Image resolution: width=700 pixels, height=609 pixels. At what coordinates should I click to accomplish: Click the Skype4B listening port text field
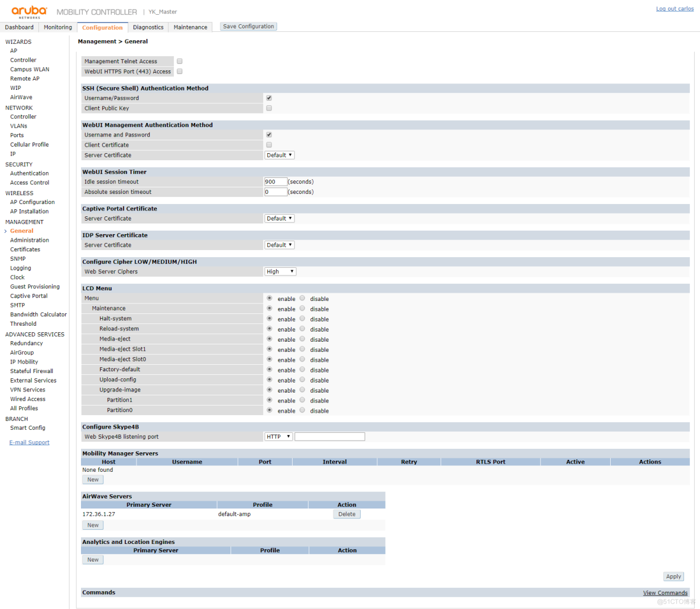pos(330,437)
